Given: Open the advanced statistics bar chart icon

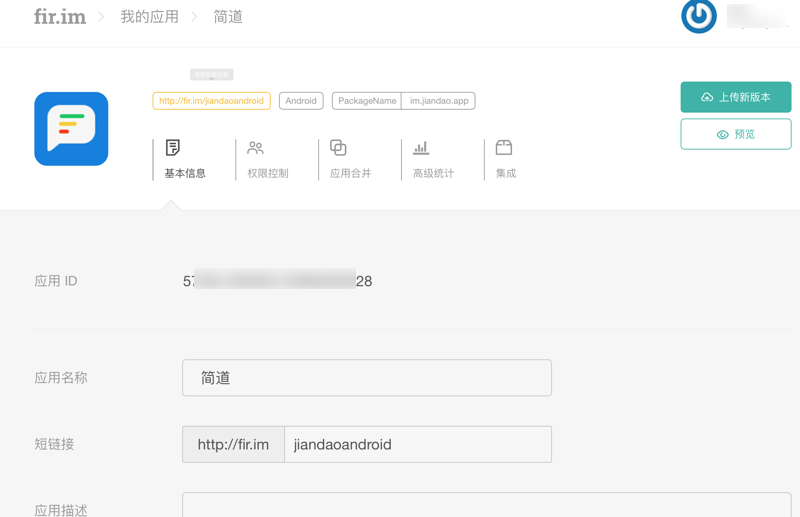Looking at the screenshot, I should (421, 148).
